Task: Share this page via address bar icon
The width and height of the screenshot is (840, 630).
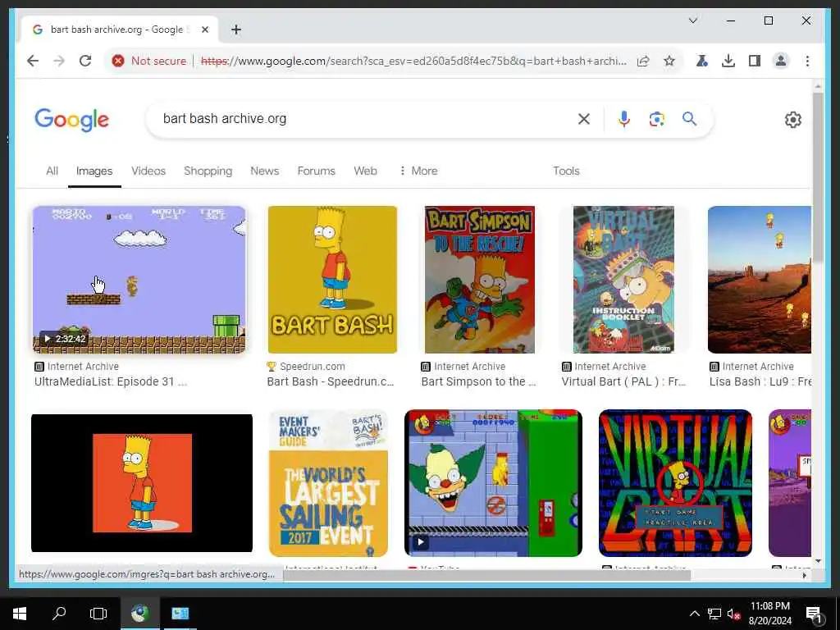Action: pos(643,61)
